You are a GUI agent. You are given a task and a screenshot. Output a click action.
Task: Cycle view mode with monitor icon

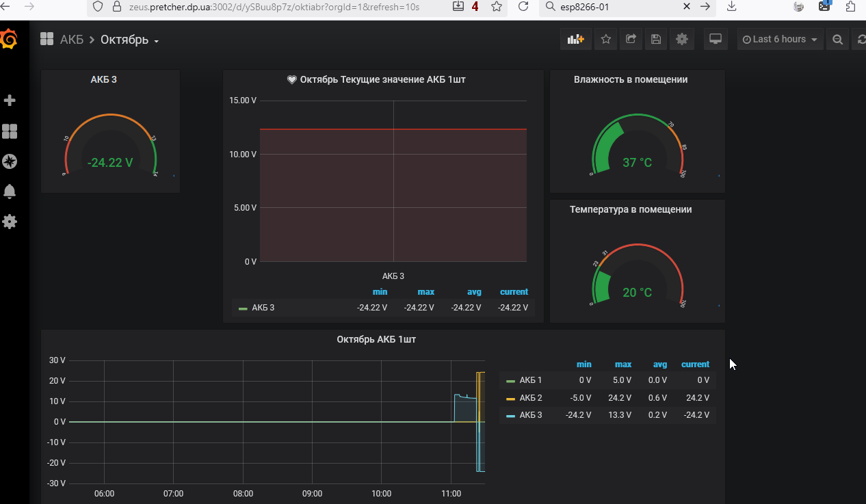coord(716,40)
